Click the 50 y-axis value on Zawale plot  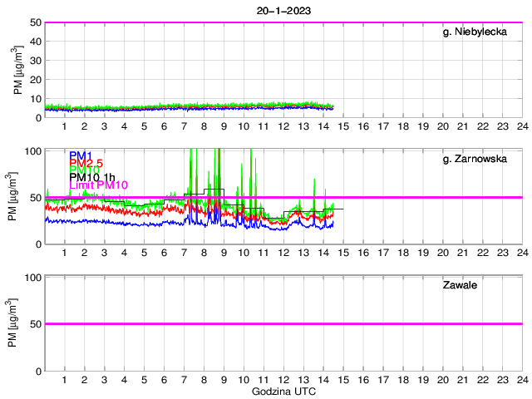tap(34, 324)
